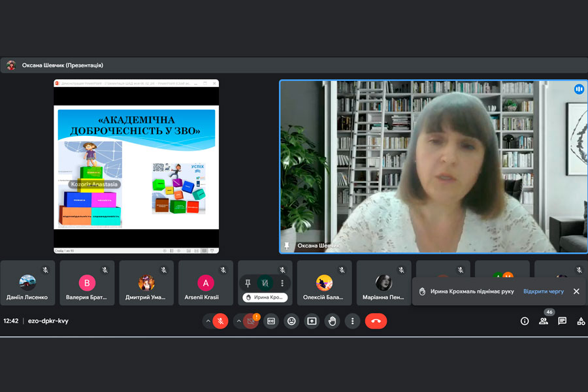
Task: Select Даніїл Лисенко's participant tile
Action: coord(27,284)
